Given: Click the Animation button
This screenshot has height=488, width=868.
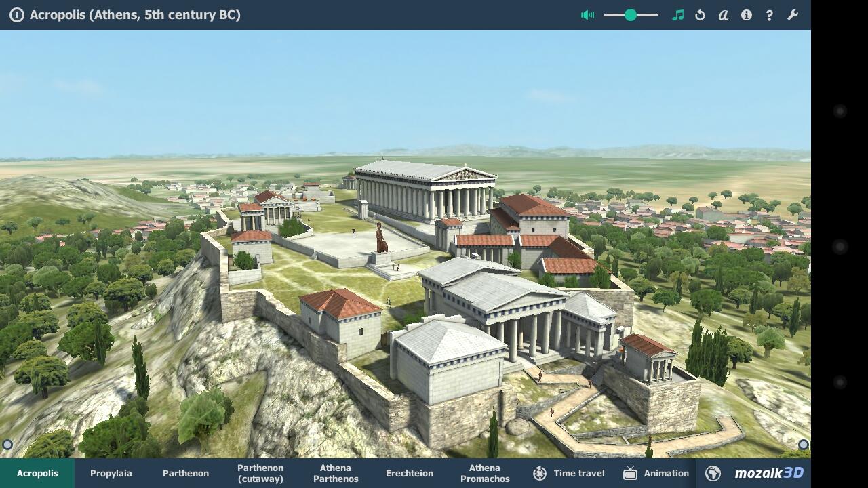Looking at the screenshot, I should pos(656,473).
